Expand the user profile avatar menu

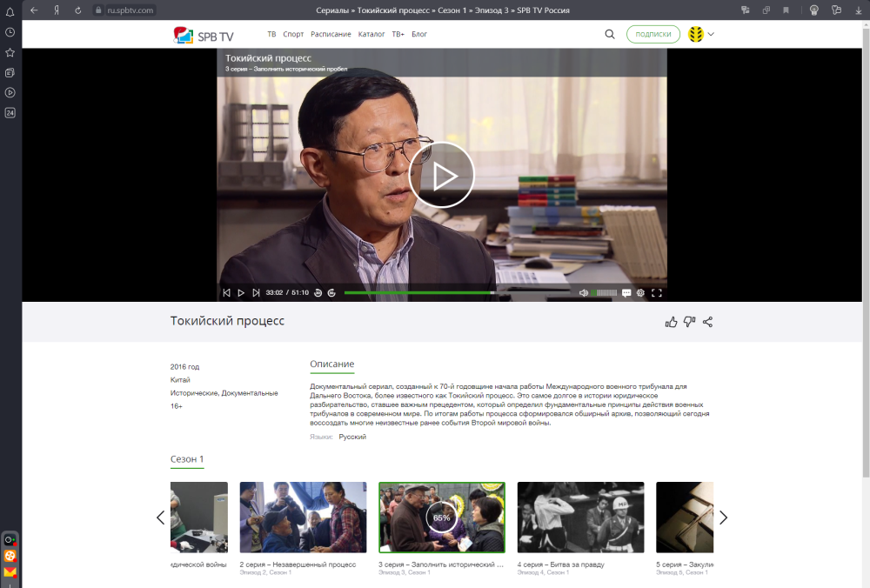[700, 34]
